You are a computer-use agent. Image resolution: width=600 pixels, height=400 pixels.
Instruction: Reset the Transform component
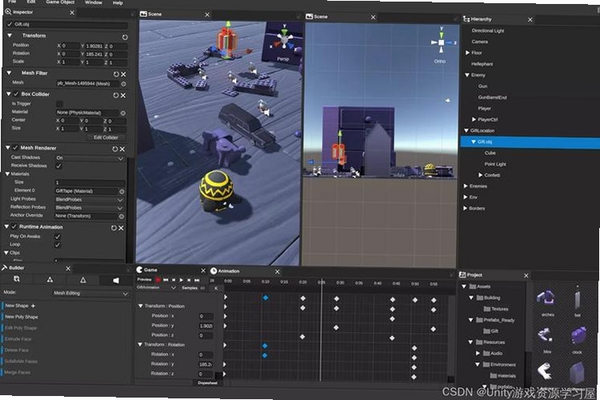[125, 37]
